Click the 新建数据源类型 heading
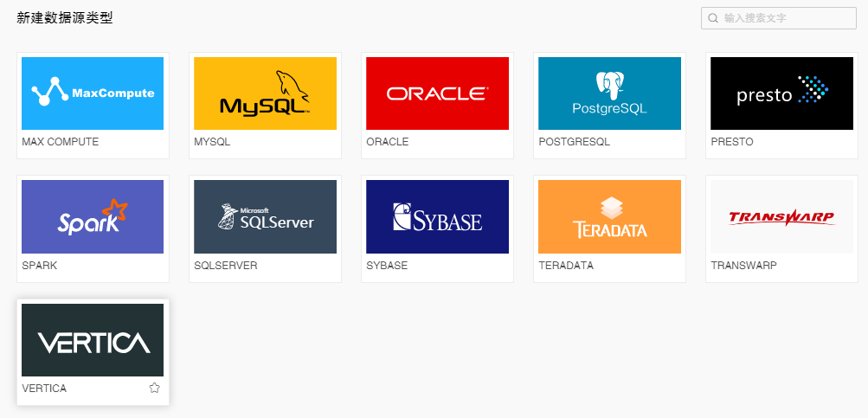This screenshot has width=868, height=418. point(65,18)
